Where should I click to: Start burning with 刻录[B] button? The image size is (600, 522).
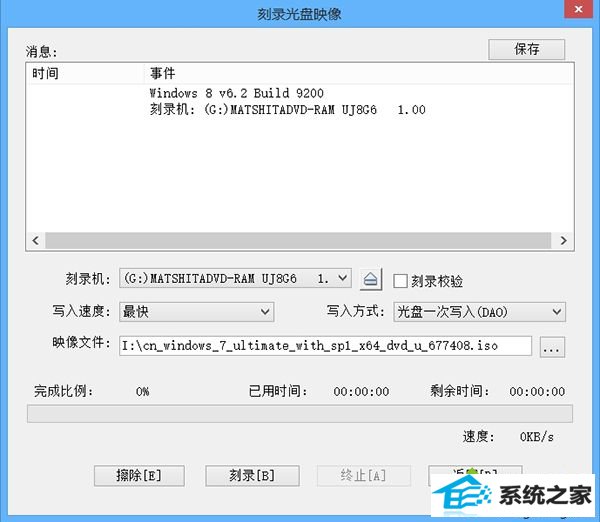pyautogui.click(x=252, y=476)
